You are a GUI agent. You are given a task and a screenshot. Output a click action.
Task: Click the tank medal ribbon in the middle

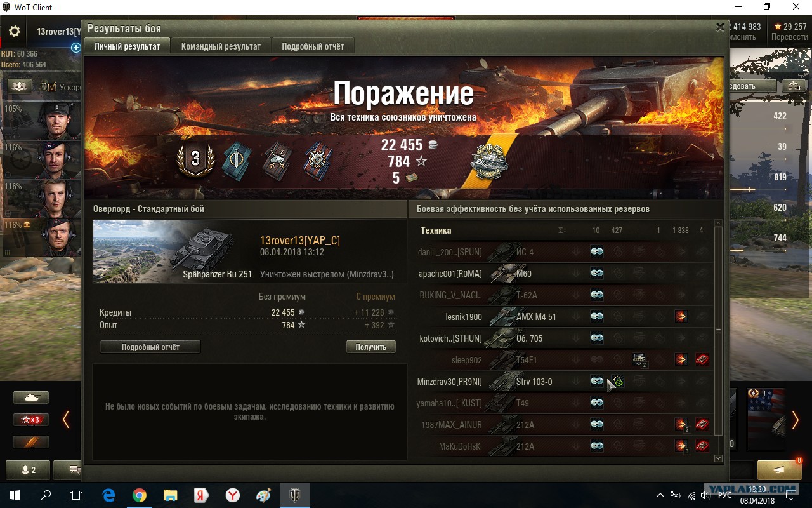tap(277, 161)
